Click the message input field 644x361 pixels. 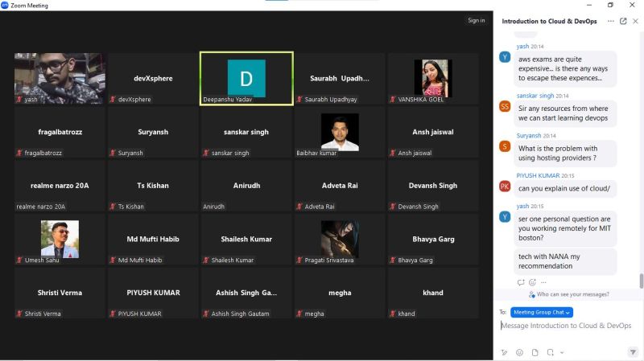566,326
